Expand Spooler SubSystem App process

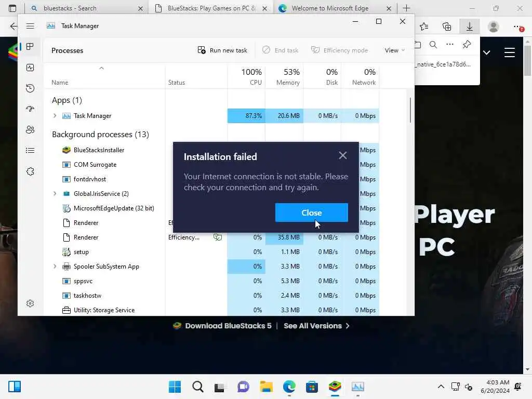tap(55, 267)
